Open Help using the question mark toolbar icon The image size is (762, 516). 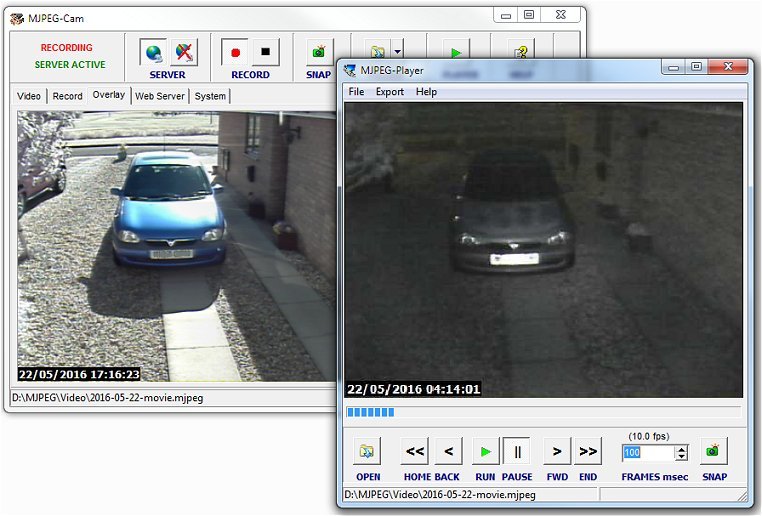pyautogui.click(x=520, y=52)
